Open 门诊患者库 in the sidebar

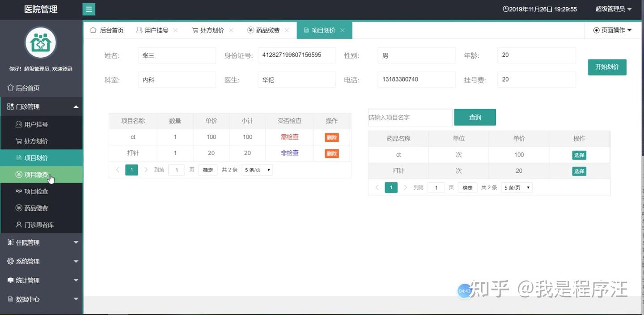click(x=41, y=225)
